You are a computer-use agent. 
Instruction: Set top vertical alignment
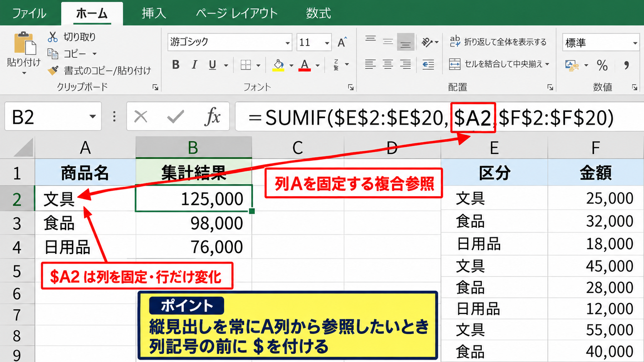(x=371, y=39)
